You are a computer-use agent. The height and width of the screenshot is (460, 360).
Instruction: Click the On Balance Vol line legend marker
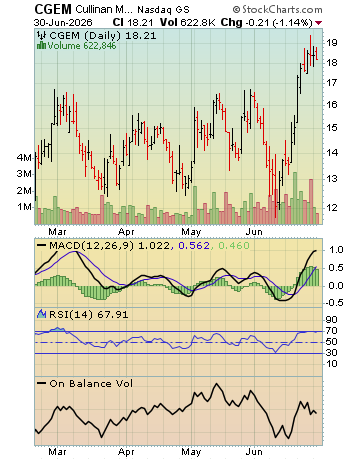[41, 383]
